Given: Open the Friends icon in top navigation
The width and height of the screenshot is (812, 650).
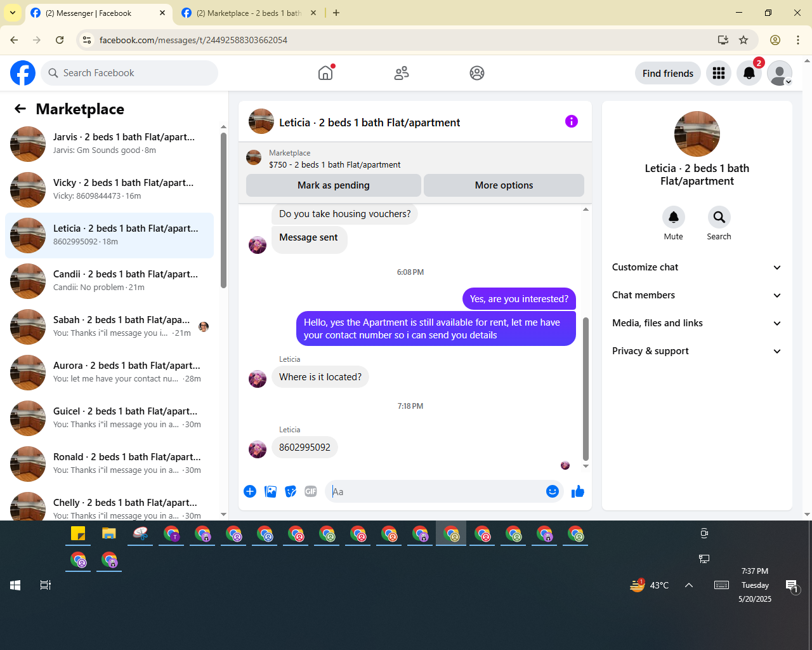Looking at the screenshot, I should (402, 73).
